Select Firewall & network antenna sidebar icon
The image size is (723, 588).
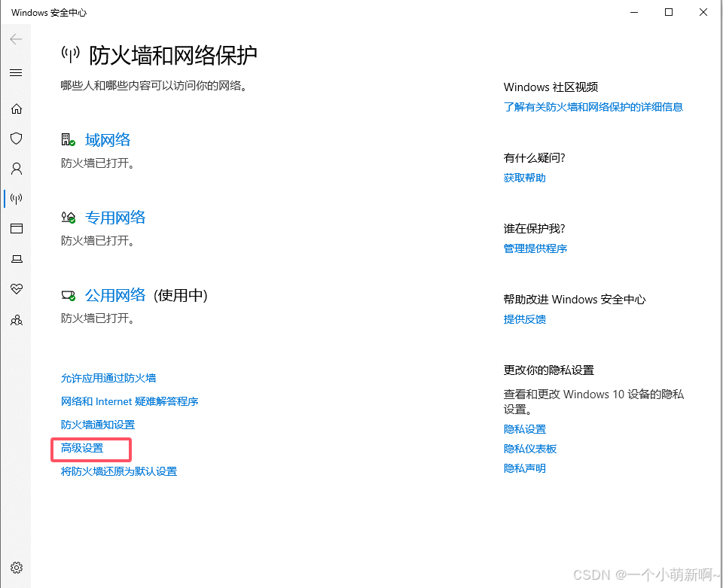(16, 199)
